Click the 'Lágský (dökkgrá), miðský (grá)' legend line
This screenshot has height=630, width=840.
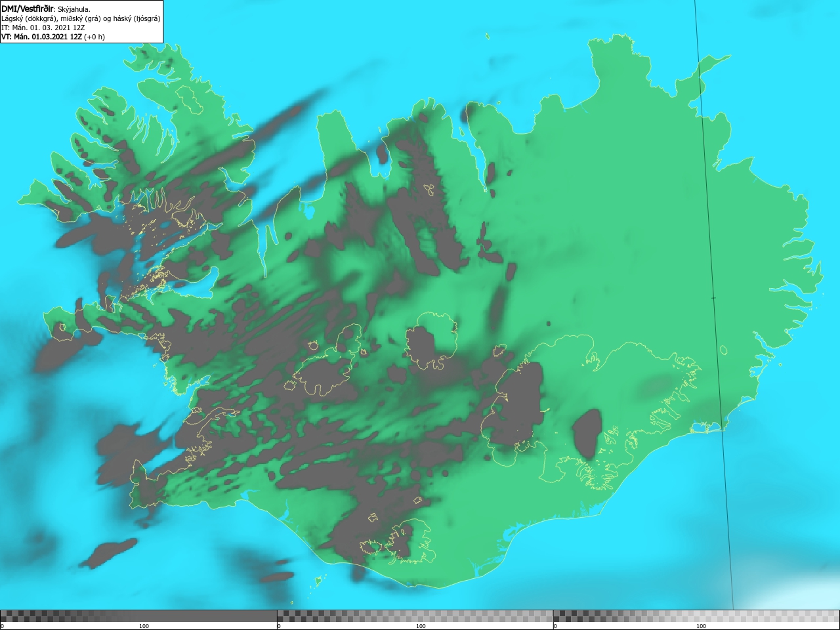point(81,18)
